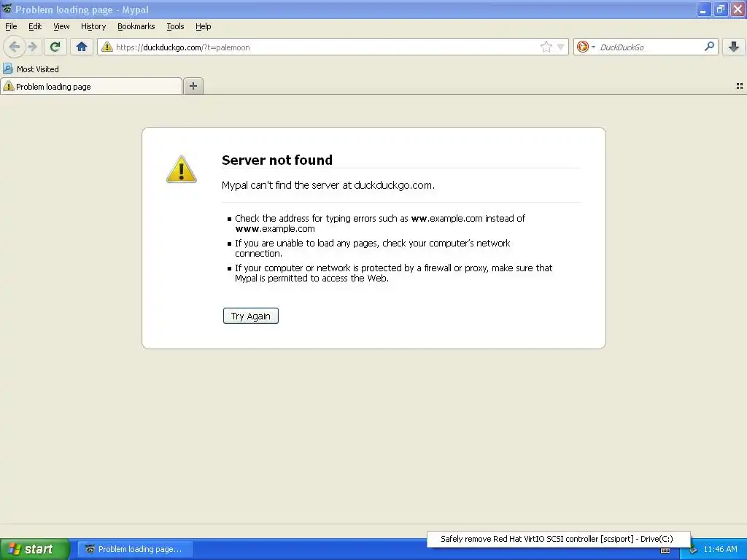Image resolution: width=747 pixels, height=560 pixels.
Task: Click Safely remove Red Hat VirtIO SCSI entry
Action: (558, 539)
